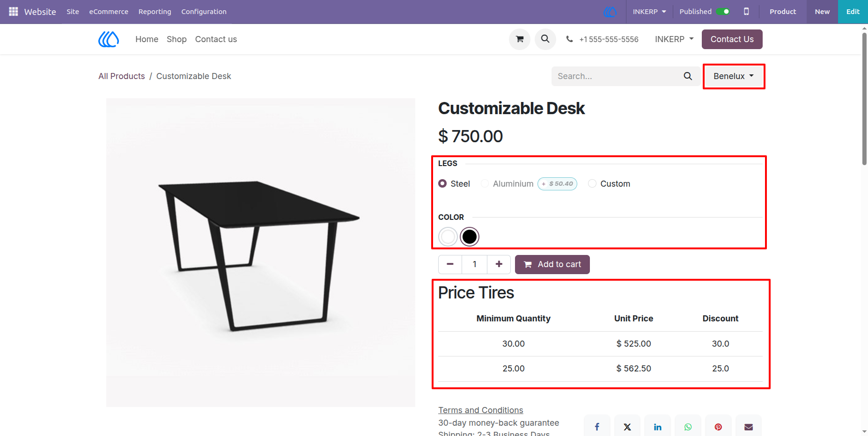Toggle mobile preview phone icon
This screenshot has width=868, height=436.
(x=746, y=11)
